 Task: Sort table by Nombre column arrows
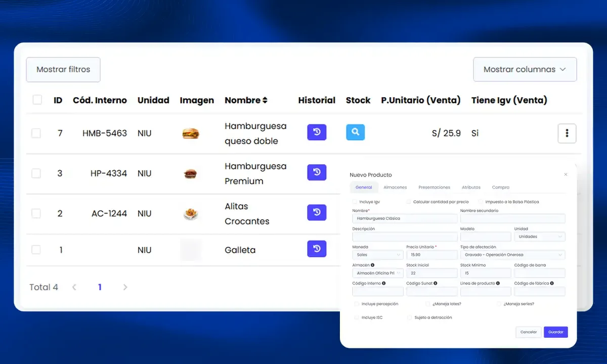pos(265,100)
